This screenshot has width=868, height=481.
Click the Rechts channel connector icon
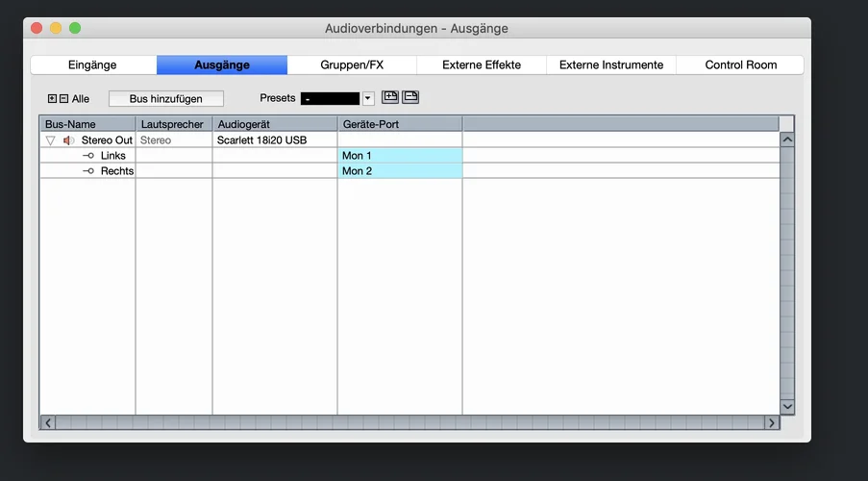(88, 171)
